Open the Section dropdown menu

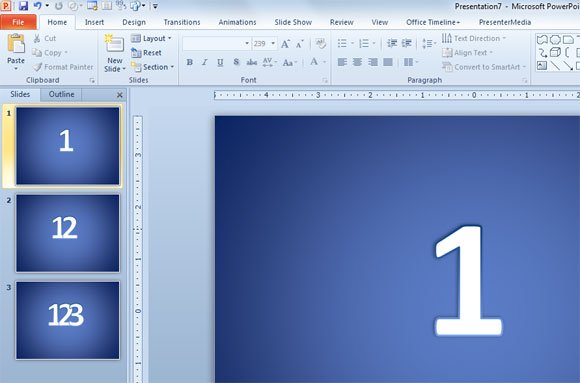tap(152, 67)
